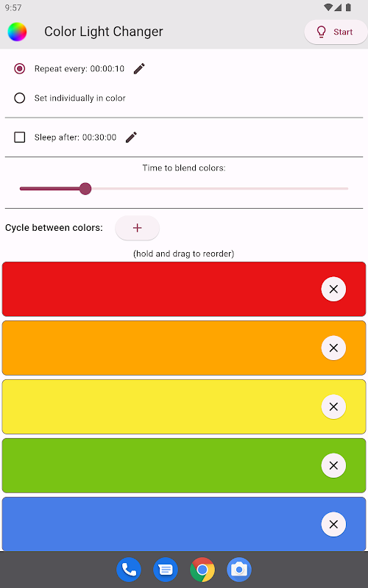Edit the Sleep after duration pencil icon
368x588 pixels.
[x=131, y=137]
